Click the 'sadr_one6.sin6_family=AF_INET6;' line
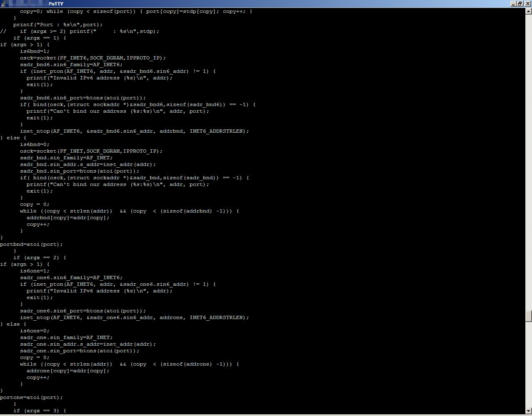The height and width of the screenshot is (416, 532). (x=71, y=277)
